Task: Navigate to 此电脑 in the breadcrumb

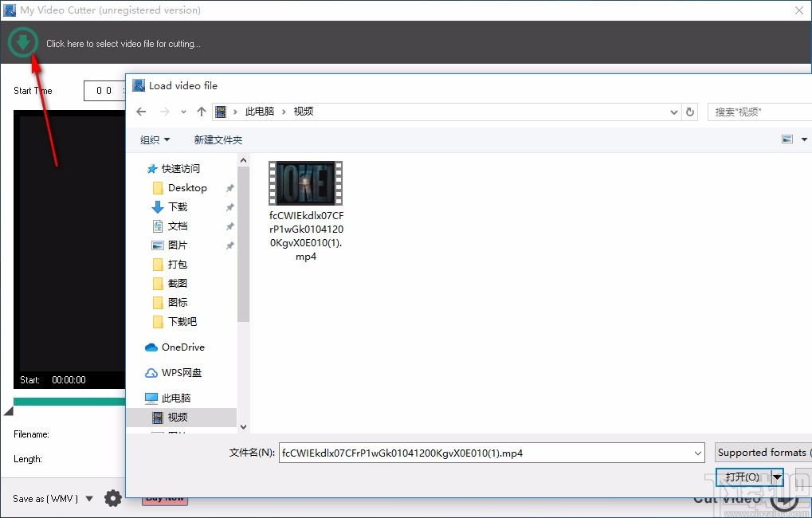Action: point(259,112)
